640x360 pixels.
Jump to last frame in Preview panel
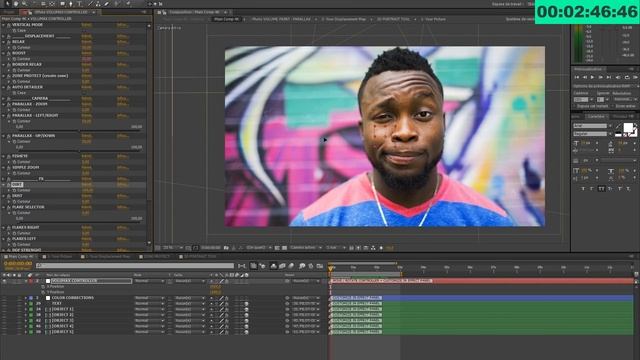(x=609, y=77)
